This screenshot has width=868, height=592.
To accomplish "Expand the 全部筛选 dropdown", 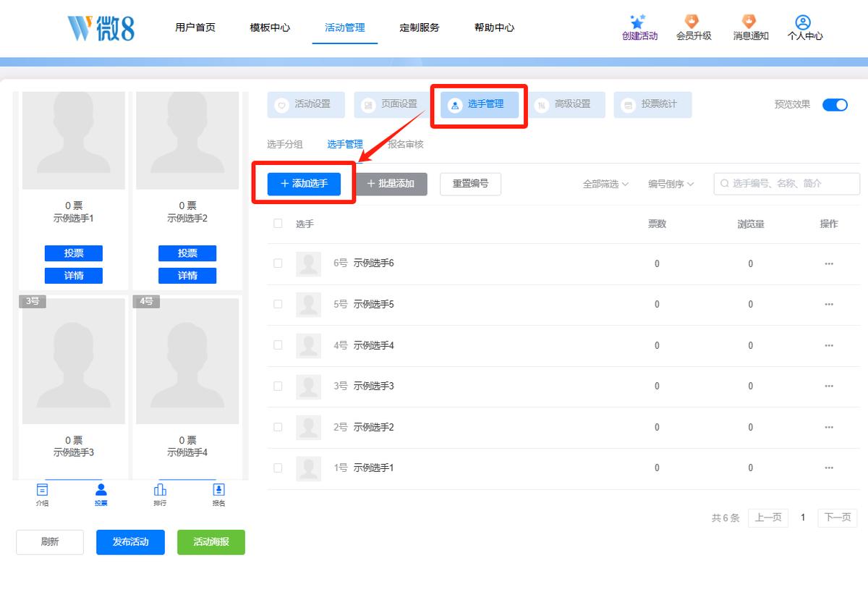I will tap(605, 185).
